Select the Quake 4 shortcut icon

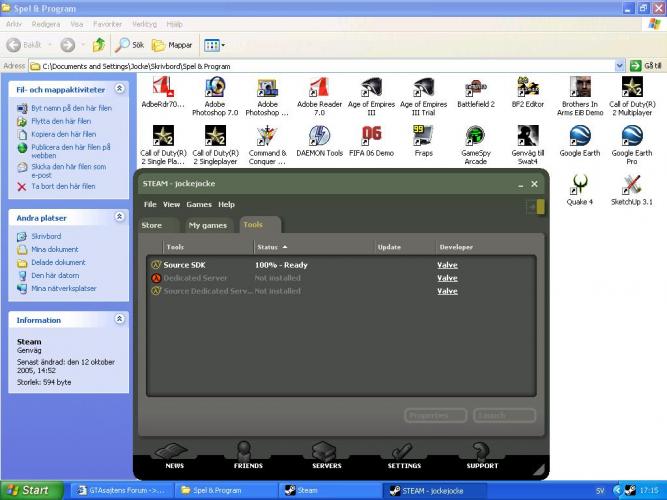(x=579, y=184)
